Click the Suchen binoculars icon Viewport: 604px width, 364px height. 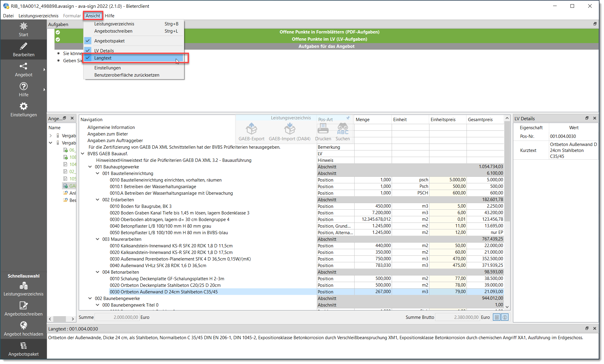(x=343, y=132)
